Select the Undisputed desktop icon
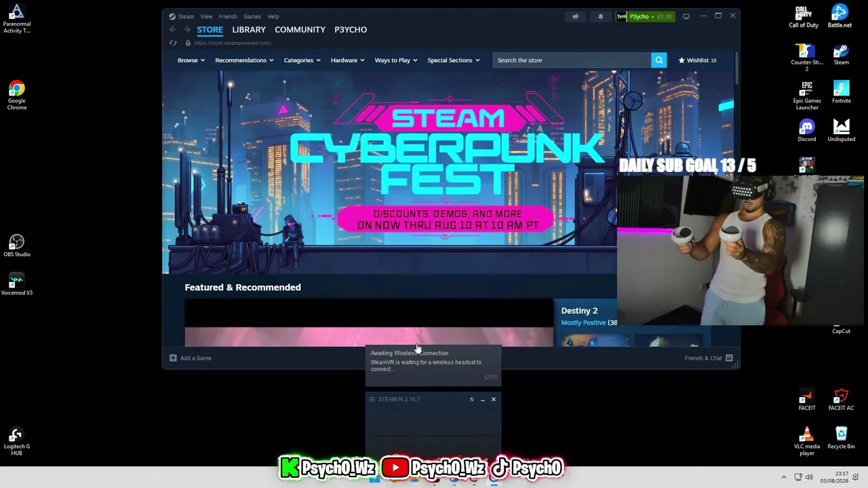The image size is (868, 488). point(841,131)
